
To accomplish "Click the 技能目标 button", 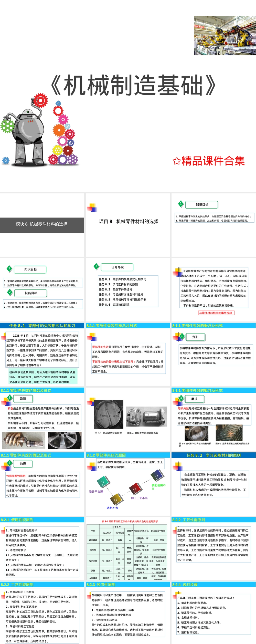I will coord(31,293).
